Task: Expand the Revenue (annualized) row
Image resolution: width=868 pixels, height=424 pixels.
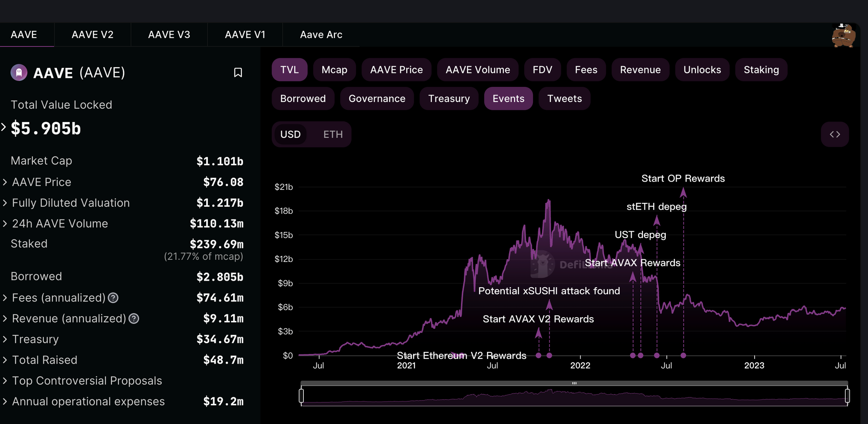Action: (5, 318)
